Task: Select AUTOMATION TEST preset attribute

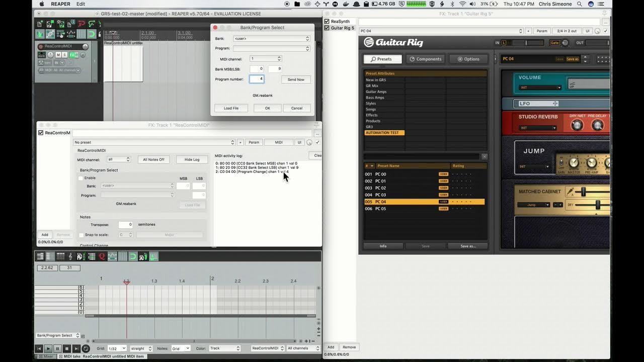Action: point(384,133)
